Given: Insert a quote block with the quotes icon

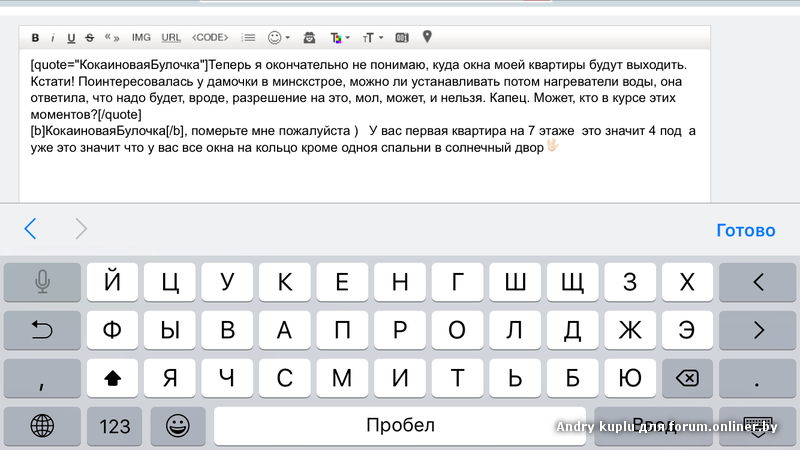Looking at the screenshot, I should (112, 38).
